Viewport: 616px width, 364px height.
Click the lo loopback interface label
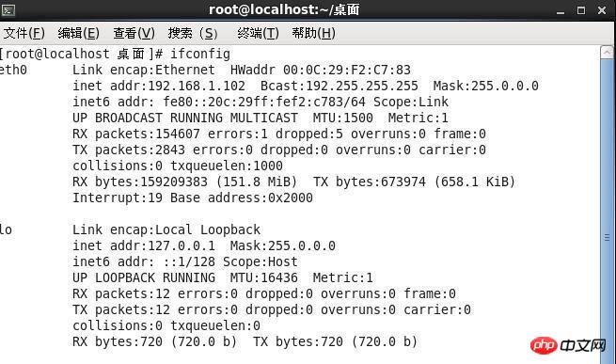click(6, 229)
